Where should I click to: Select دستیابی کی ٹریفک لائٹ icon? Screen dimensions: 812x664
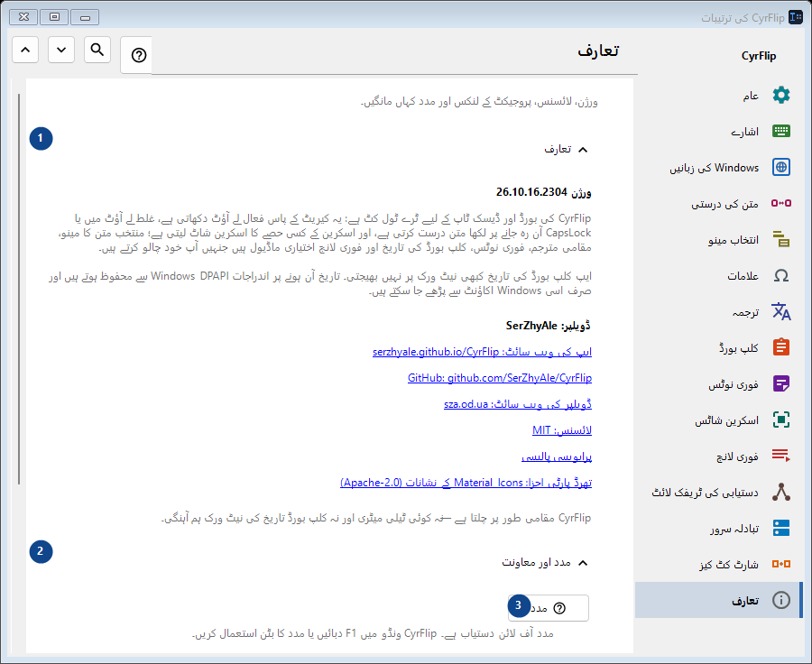781,492
